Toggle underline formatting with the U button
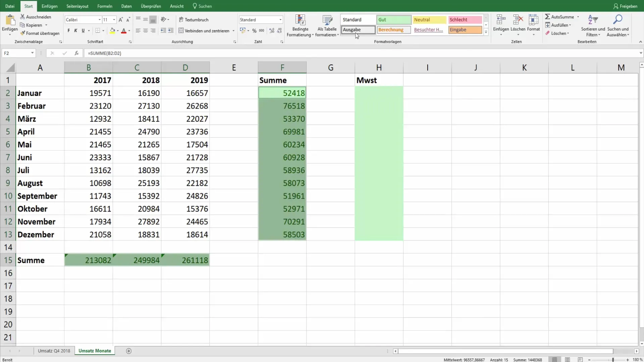This screenshot has width=644, height=362. pos(83,31)
